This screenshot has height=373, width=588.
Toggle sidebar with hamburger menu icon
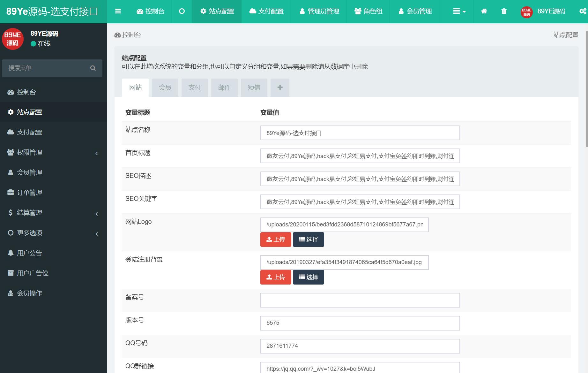pyautogui.click(x=118, y=11)
